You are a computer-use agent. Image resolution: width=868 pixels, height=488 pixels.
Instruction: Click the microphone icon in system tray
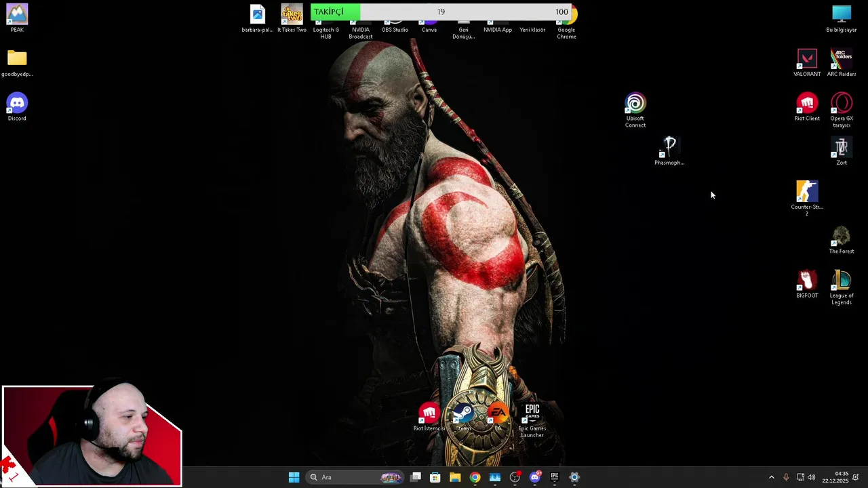coord(786,477)
